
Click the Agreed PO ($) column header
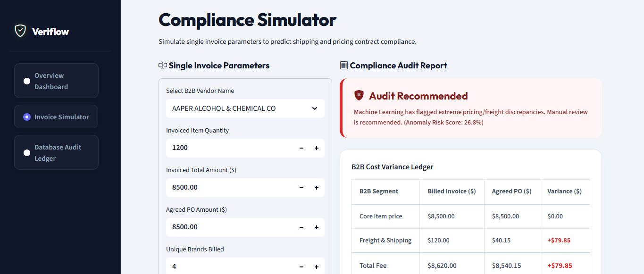(512, 191)
